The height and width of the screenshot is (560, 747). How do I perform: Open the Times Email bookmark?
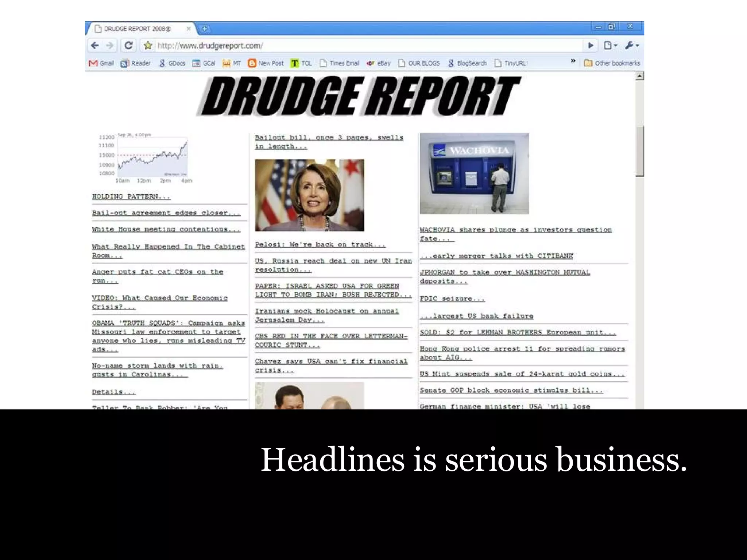340,63
